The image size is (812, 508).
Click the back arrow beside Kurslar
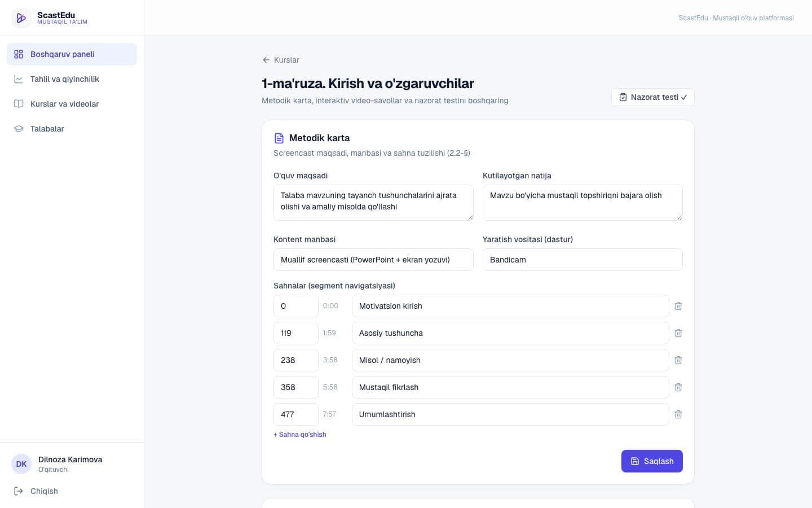click(266, 60)
